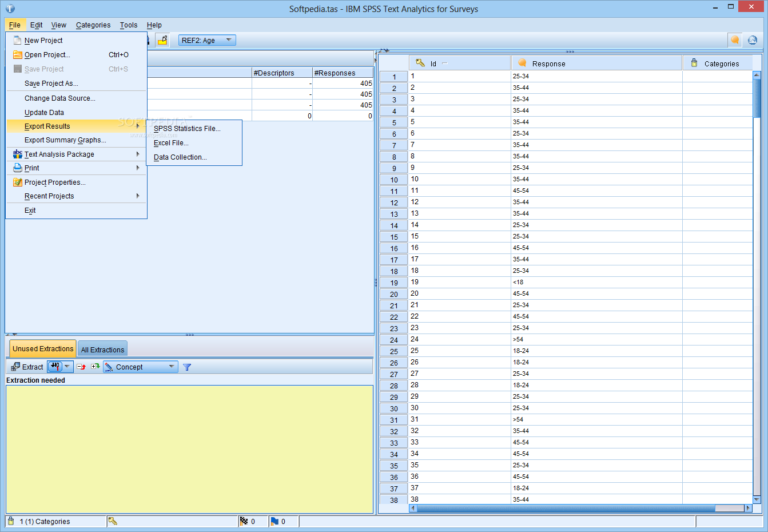Click the Extract binoculars-cube icon
Viewport: 768px width, 532px height.
(15, 367)
